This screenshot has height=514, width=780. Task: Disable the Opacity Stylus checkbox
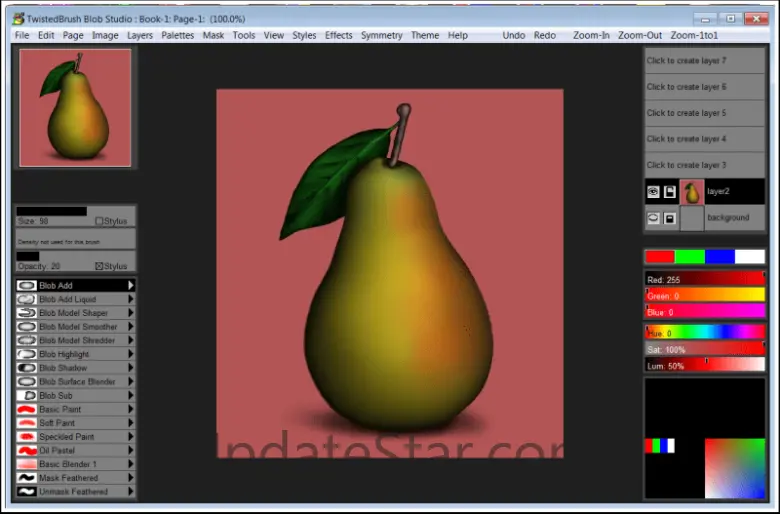pos(99,267)
